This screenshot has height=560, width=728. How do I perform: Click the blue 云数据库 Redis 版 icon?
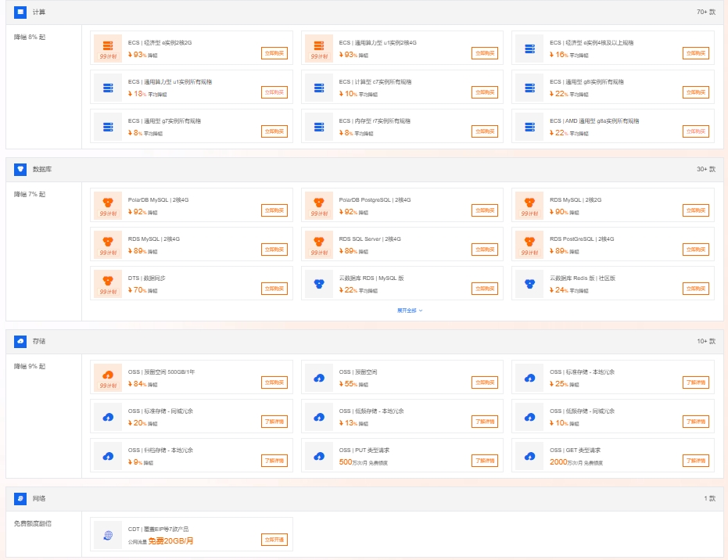coord(529,283)
